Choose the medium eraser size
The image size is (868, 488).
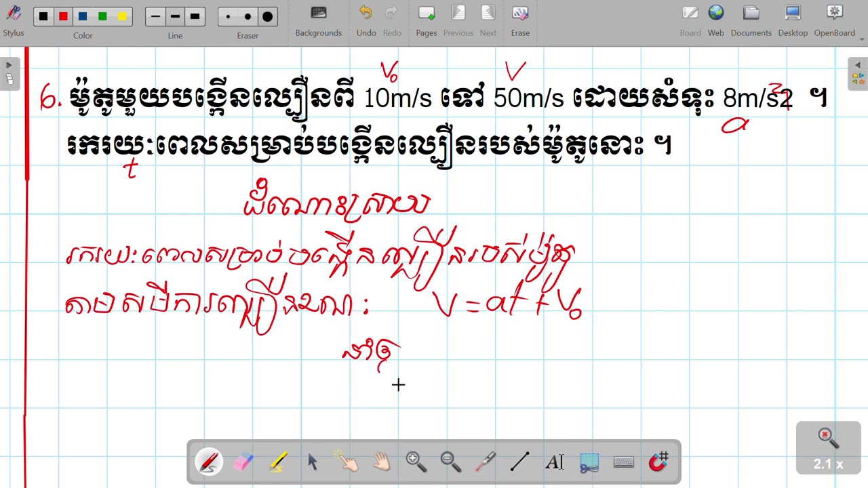pos(248,16)
